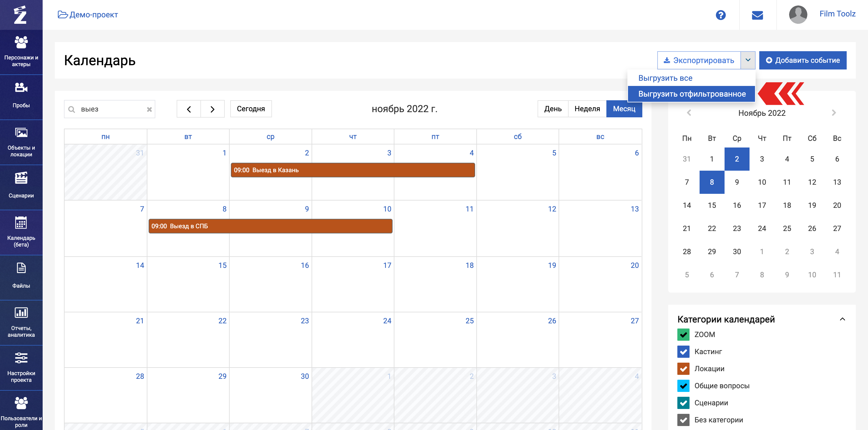Click the user avatar picture
Viewport: 868px width, 430px height.
pyautogui.click(x=798, y=15)
